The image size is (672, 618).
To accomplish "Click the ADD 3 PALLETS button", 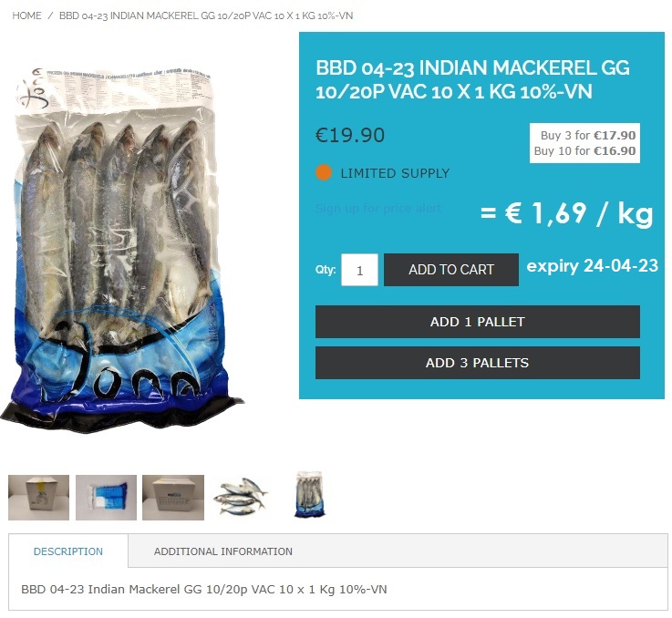I will point(478,363).
